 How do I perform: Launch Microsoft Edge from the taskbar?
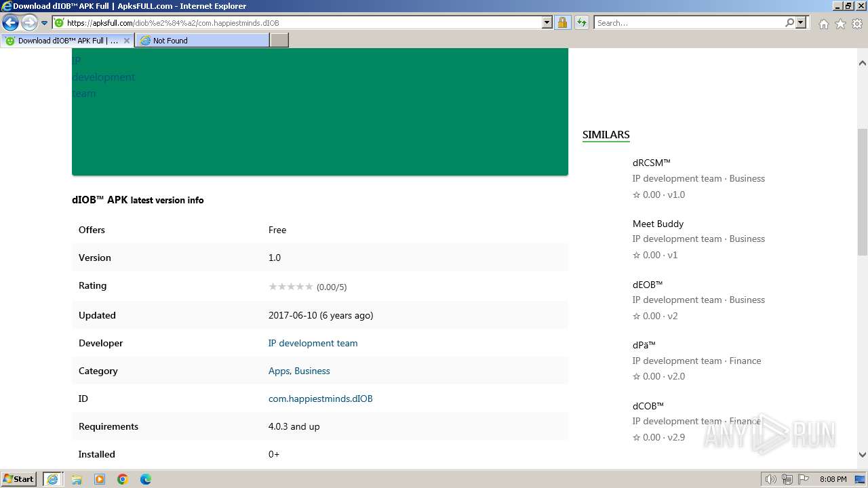coord(146,479)
